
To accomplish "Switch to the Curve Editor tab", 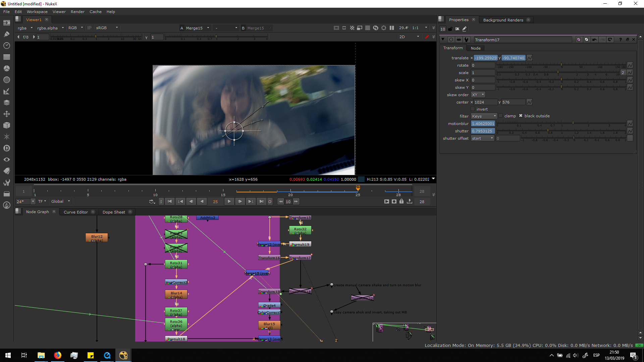I will coord(75,212).
